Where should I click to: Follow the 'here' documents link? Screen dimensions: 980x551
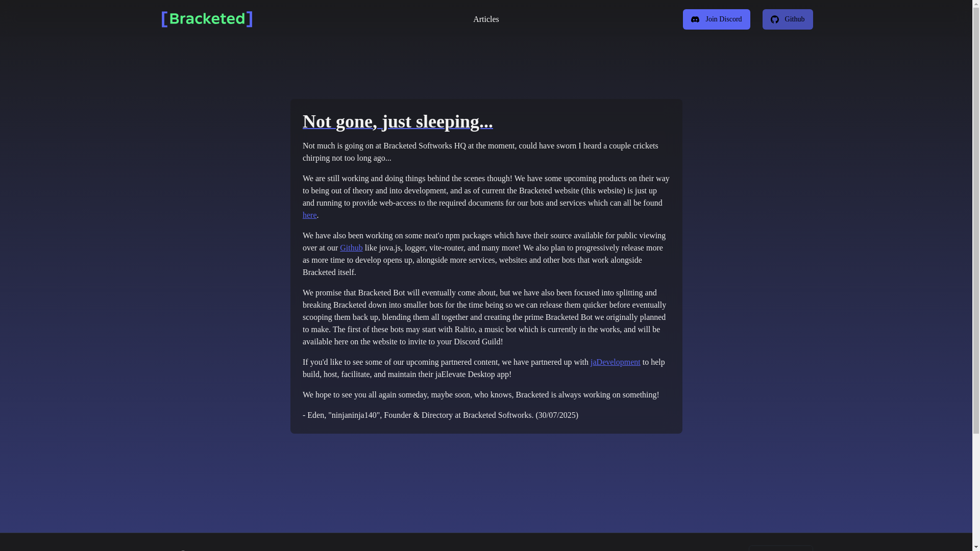click(309, 215)
